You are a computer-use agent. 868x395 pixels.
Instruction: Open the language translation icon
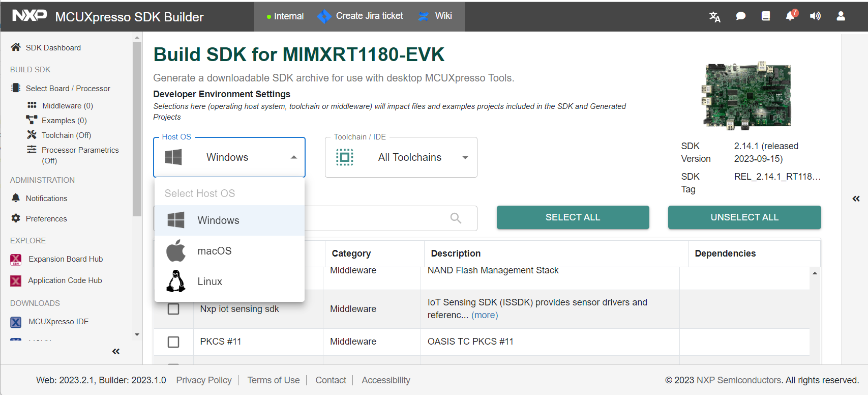point(715,17)
